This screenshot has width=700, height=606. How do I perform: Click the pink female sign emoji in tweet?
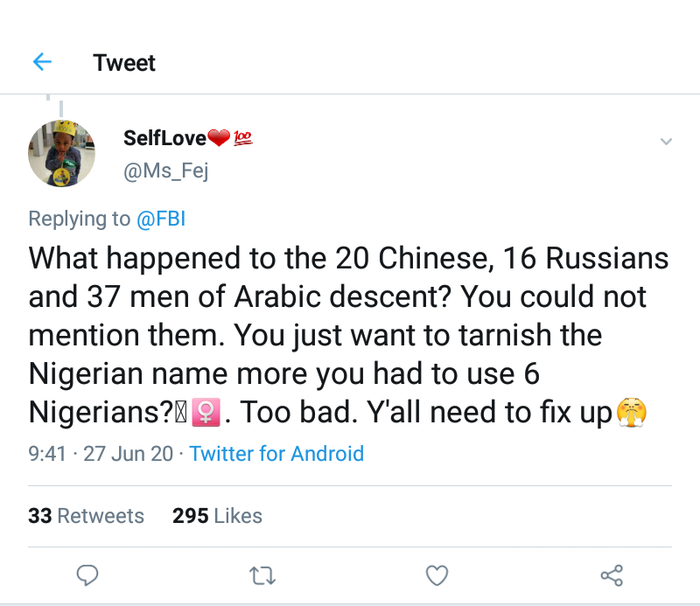(x=208, y=413)
